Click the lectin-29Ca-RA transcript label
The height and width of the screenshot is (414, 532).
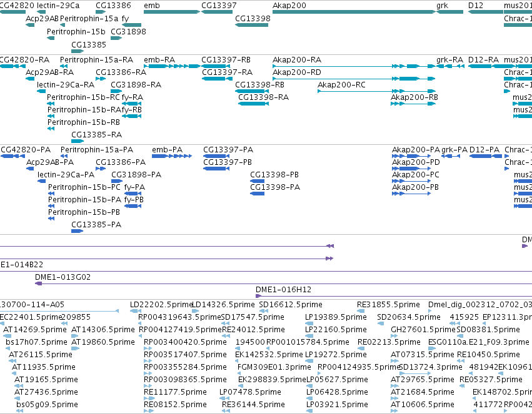tap(66, 85)
